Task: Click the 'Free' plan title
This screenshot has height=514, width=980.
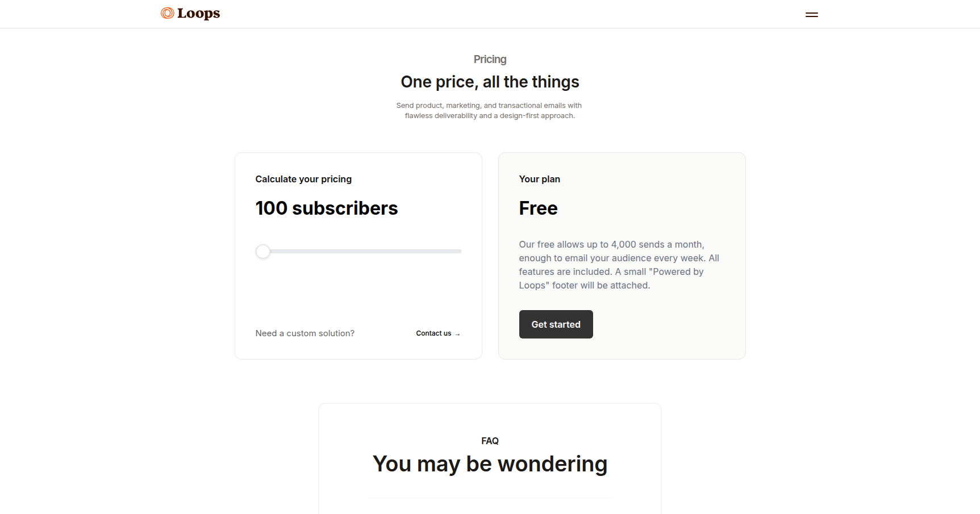Action: [538, 208]
